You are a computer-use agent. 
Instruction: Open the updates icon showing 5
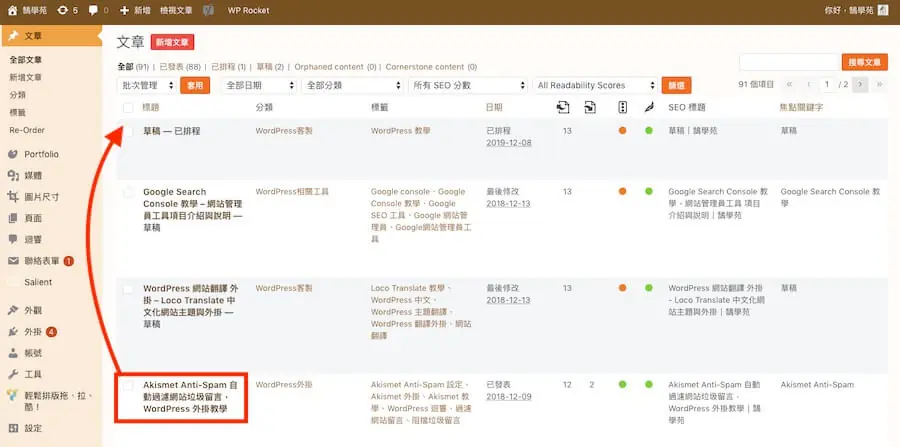[62, 10]
